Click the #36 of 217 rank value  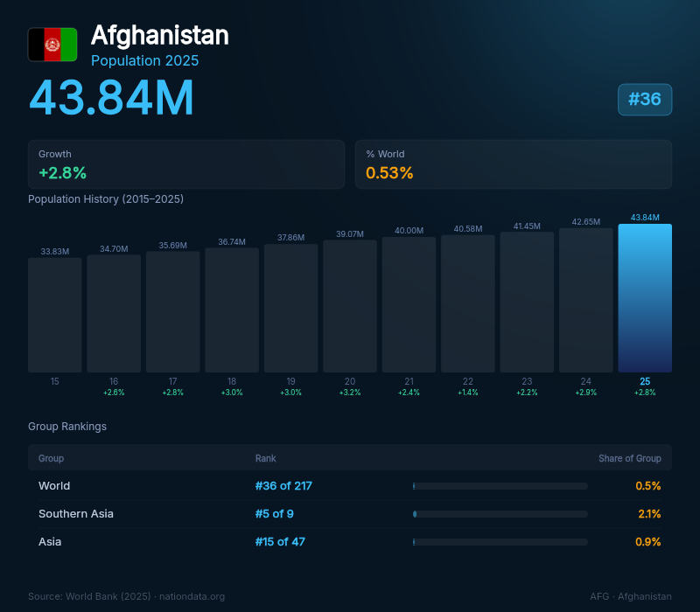pos(283,486)
